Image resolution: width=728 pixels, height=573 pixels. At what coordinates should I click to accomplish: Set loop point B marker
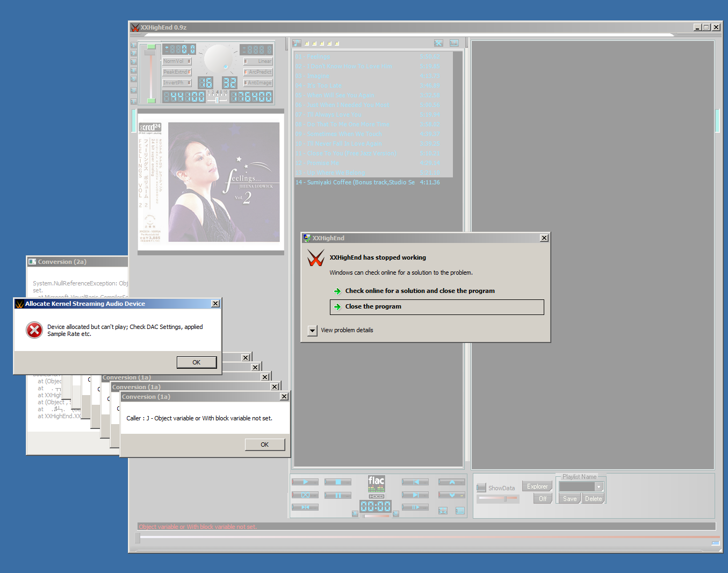(396, 514)
